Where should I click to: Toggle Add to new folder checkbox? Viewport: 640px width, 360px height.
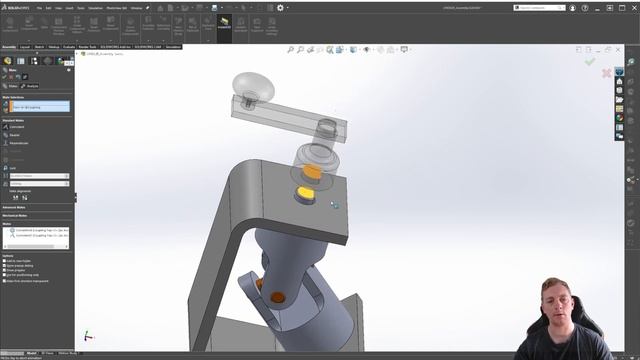4,261
